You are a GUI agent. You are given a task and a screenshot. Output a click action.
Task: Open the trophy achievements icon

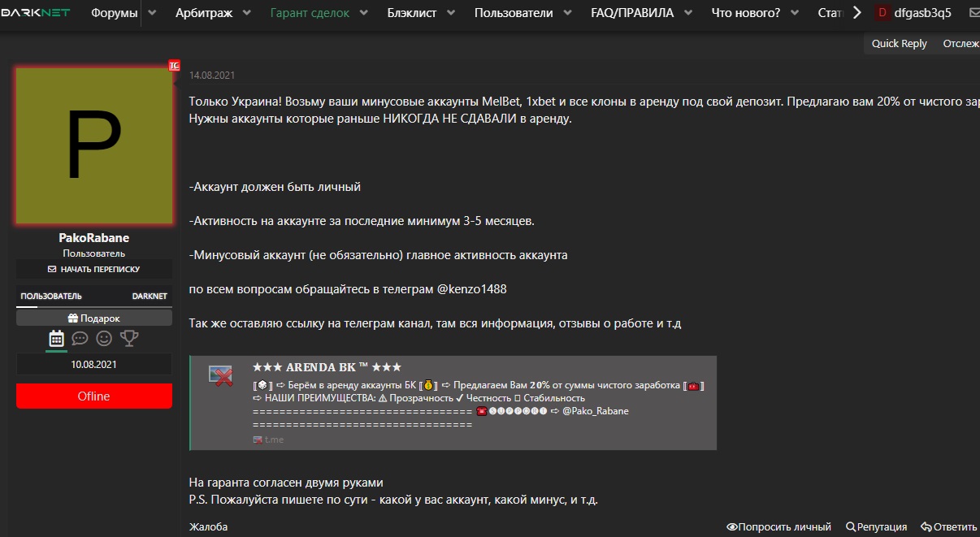tap(129, 338)
